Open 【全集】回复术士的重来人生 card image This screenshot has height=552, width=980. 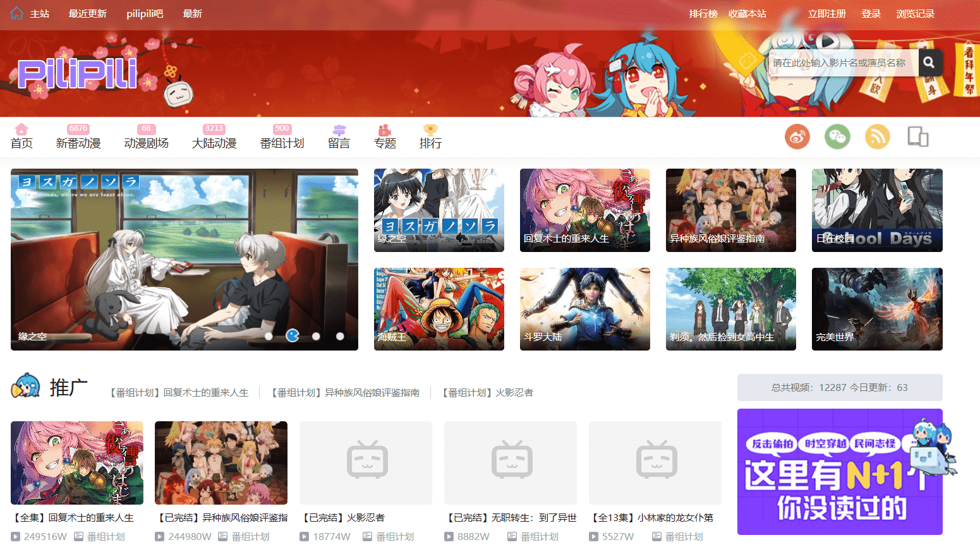(x=77, y=463)
